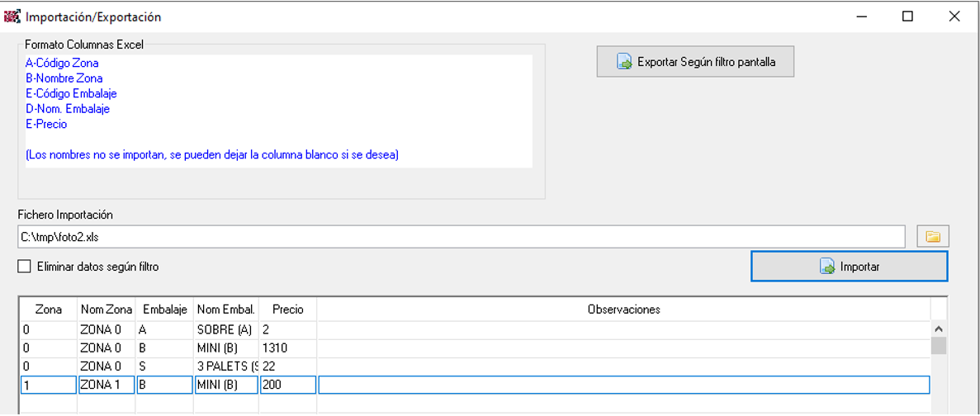Click the folder browse icon for import file
The height and width of the screenshot is (416, 980).
pyautogui.click(x=932, y=237)
